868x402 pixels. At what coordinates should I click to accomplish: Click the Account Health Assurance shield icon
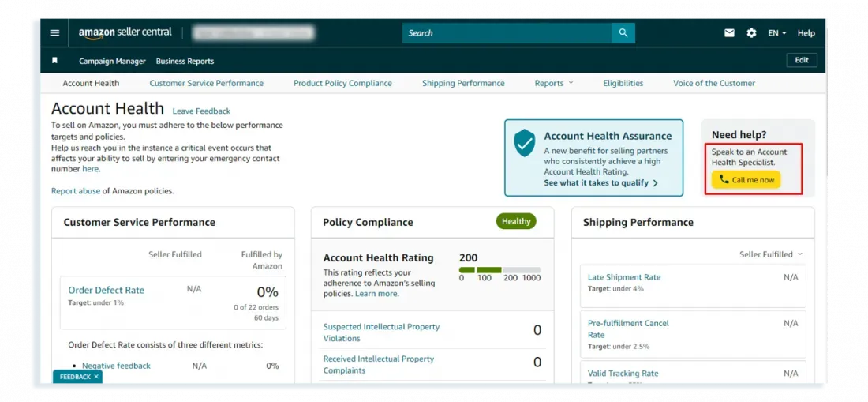[x=524, y=144]
